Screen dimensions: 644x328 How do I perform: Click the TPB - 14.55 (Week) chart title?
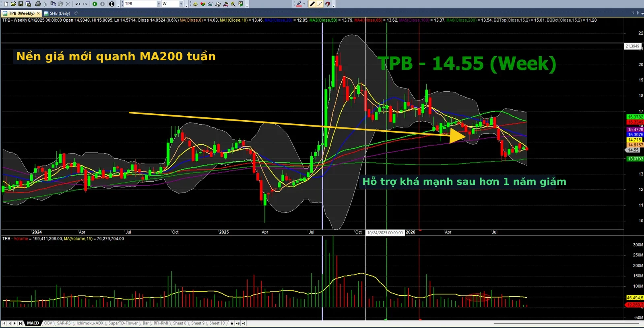tap(467, 64)
